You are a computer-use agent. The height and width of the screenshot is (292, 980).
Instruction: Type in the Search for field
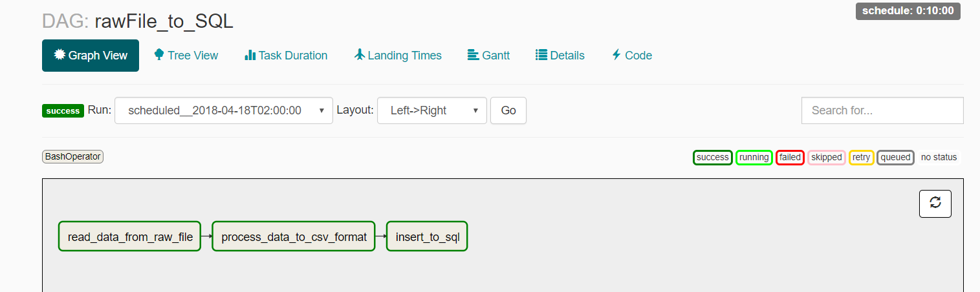[882, 110]
